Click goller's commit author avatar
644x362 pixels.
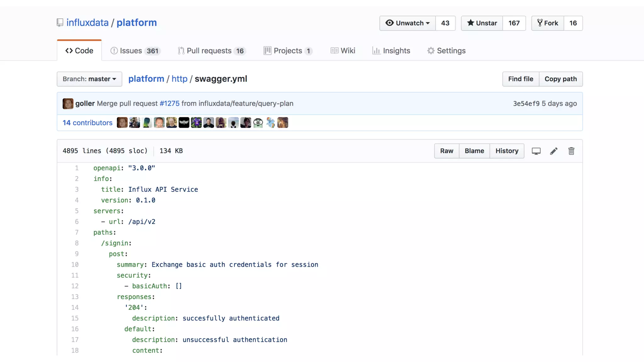68,104
